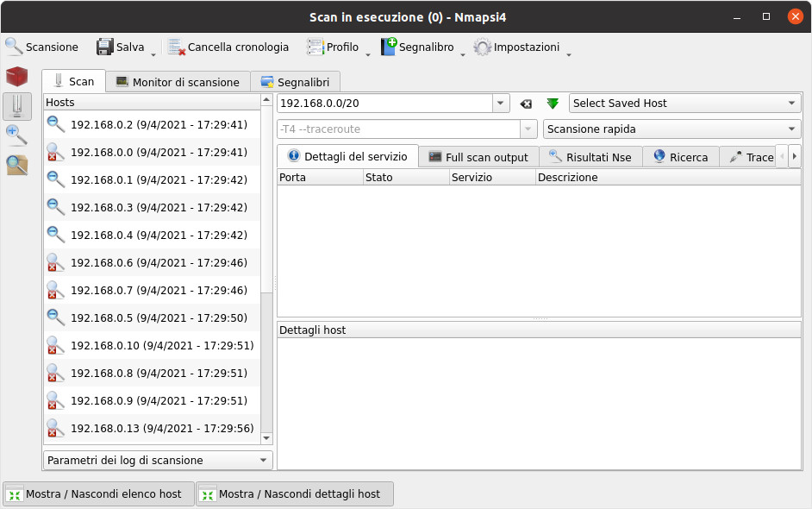Switch to the Scan tab
Viewport: 812px width, 509px height.
[74, 82]
